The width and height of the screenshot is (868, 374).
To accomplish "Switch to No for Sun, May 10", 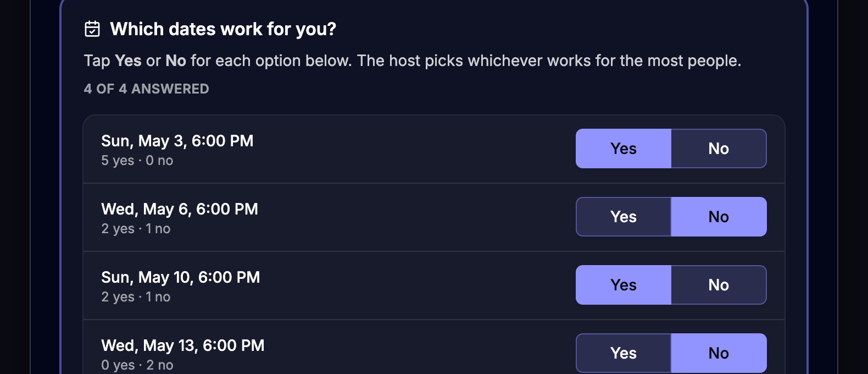I will (719, 285).
